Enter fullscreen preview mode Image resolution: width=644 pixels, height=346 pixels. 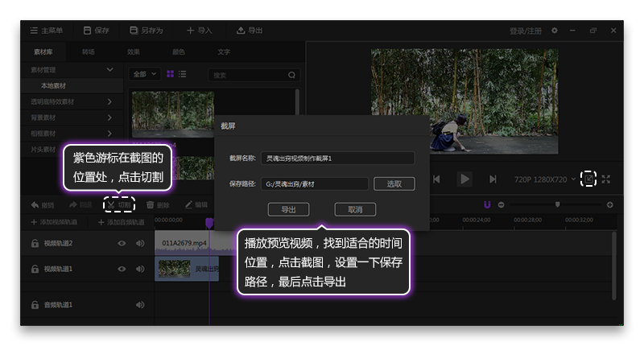pyautogui.click(x=606, y=179)
